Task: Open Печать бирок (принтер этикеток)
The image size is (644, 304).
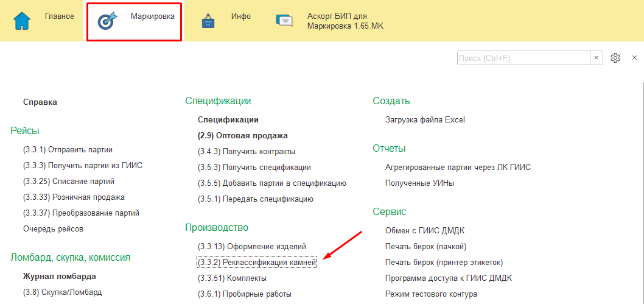Action: tap(444, 262)
